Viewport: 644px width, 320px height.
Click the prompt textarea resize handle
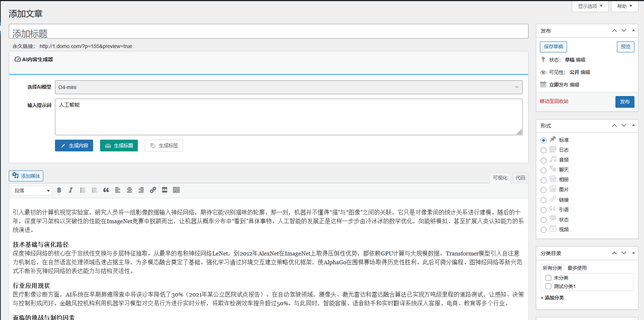click(519, 132)
